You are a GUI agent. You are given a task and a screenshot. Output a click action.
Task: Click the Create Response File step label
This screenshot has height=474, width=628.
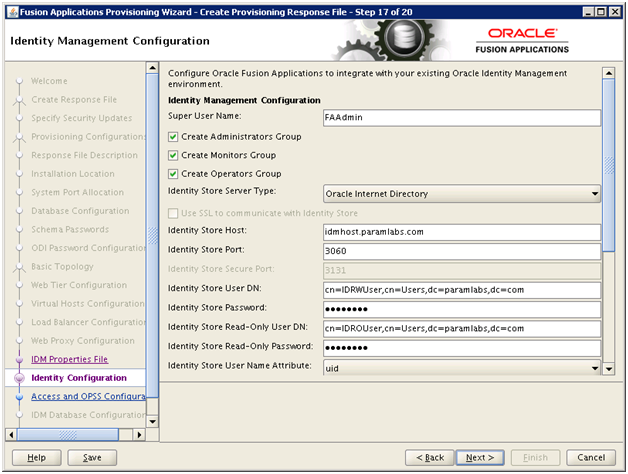(x=74, y=99)
